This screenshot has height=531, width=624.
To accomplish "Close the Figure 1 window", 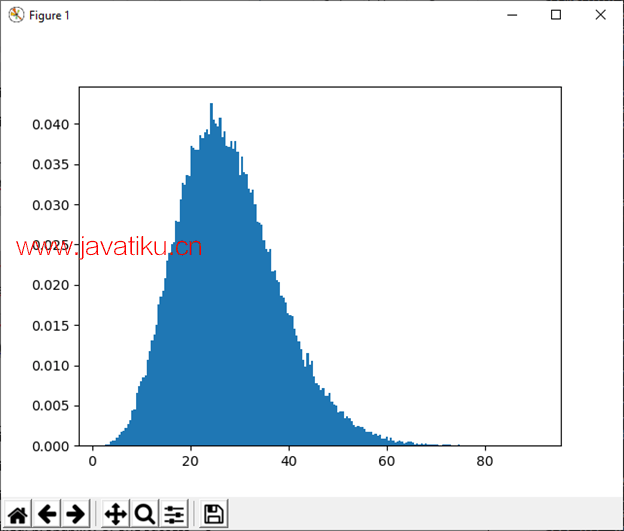I will click(x=601, y=15).
